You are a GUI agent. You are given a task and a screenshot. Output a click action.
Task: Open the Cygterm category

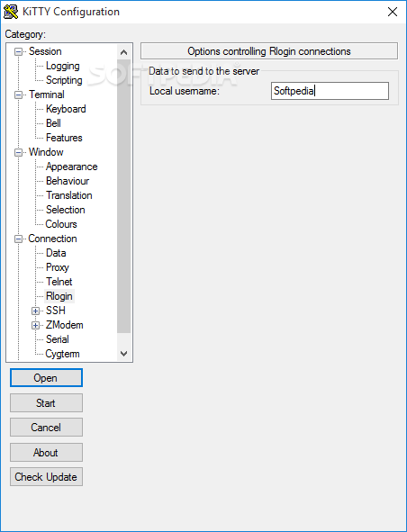62,354
